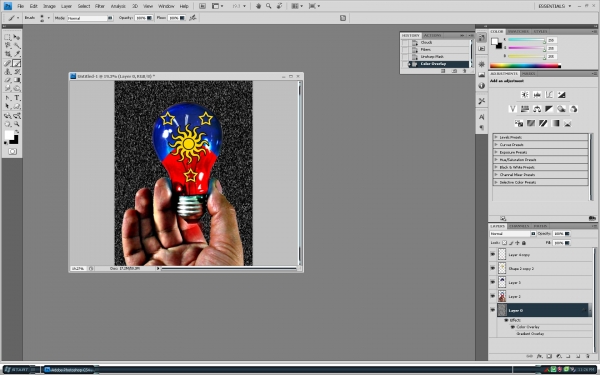The height and width of the screenshot is (375, 600).
Task: Toggle lock all for the layer
Action: point(524,243)
